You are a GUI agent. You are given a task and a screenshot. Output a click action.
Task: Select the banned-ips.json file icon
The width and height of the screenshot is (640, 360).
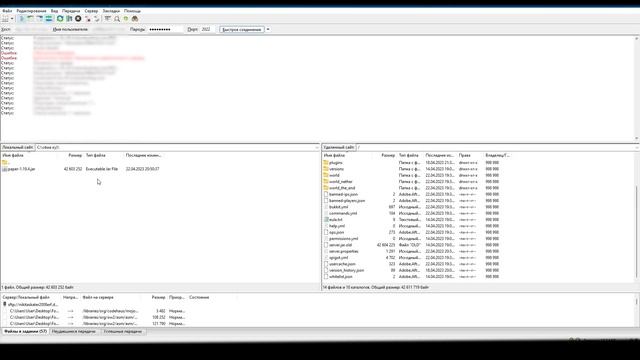coord(326,194)
